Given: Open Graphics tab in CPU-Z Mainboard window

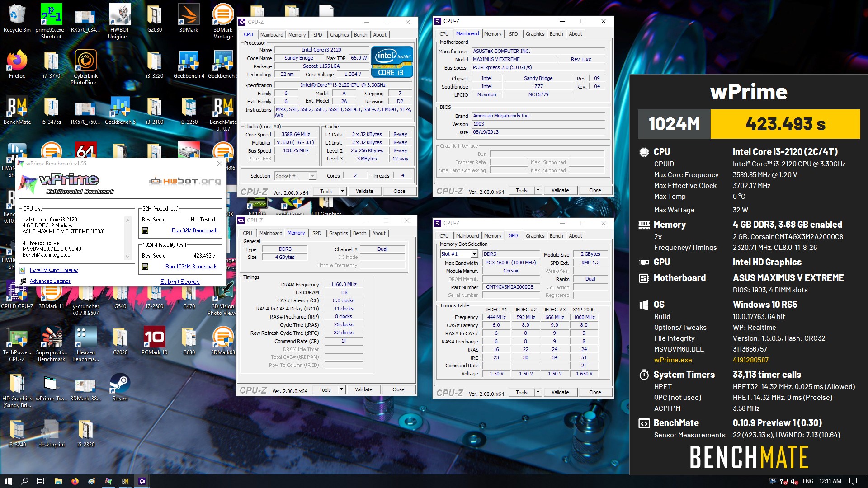Looking at the screenshot, I should point(535,34).
